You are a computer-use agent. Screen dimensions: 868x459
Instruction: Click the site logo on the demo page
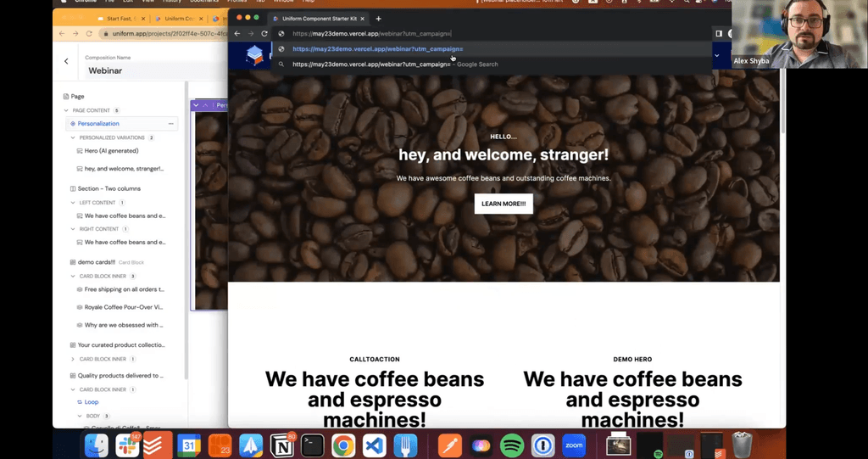(x=254, y=55)
